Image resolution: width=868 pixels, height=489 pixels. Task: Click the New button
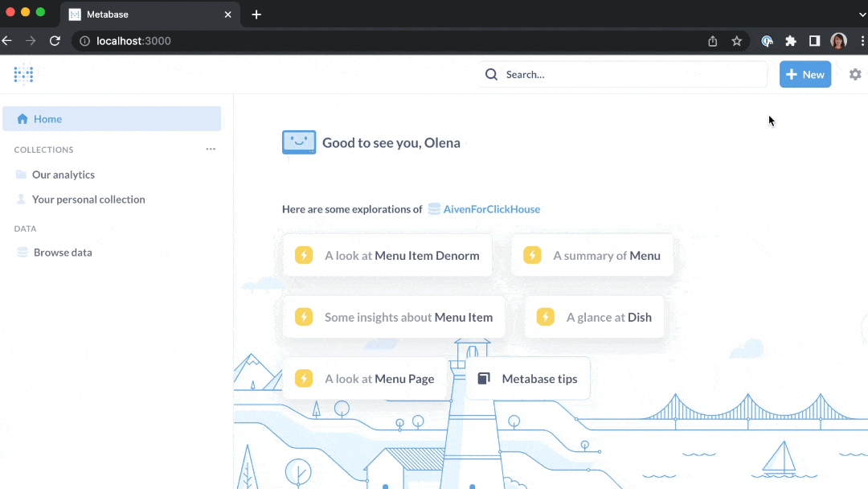click(805, 74)
